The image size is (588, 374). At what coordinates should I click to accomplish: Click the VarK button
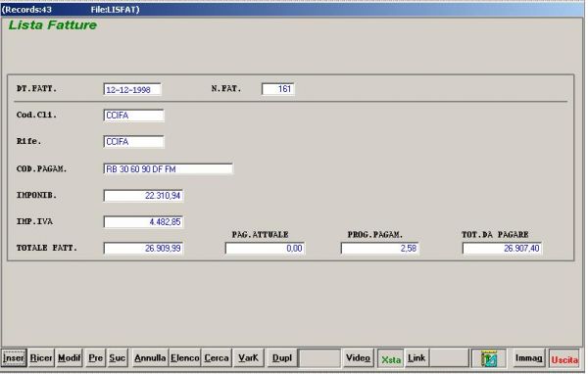tap(248, 358)
